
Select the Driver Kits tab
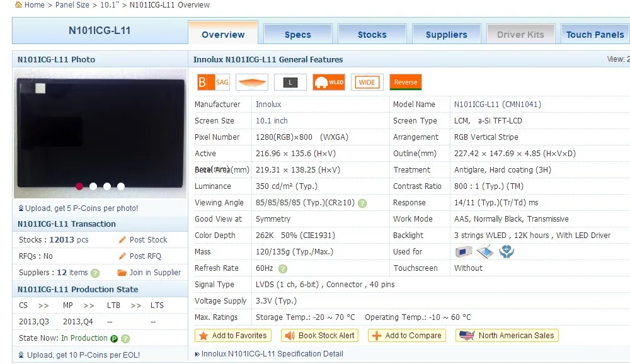(521, 35)
